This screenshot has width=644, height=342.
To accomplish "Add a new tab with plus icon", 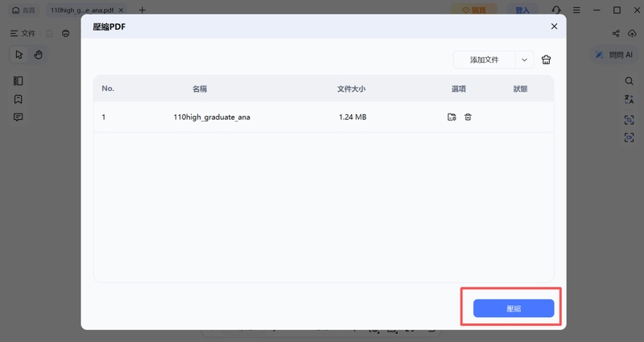I will pos(142,10).
